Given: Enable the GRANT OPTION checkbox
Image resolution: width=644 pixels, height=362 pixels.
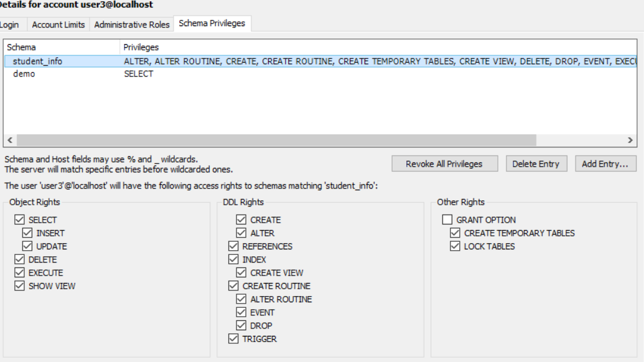Looking at the screenshot, I should tap(447, 220).
